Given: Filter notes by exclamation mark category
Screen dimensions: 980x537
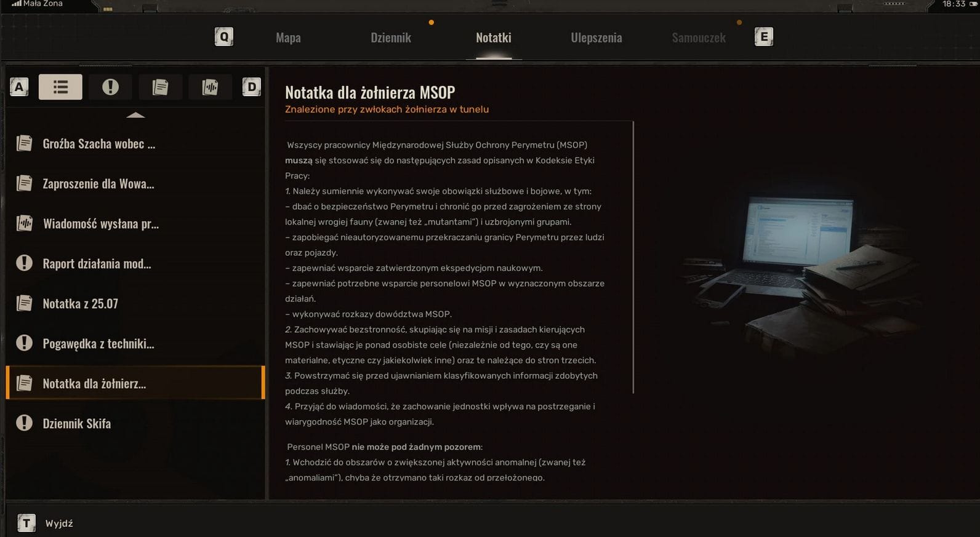Looking at the screenshot, I should pyautogui.click(x=110, y=87).
